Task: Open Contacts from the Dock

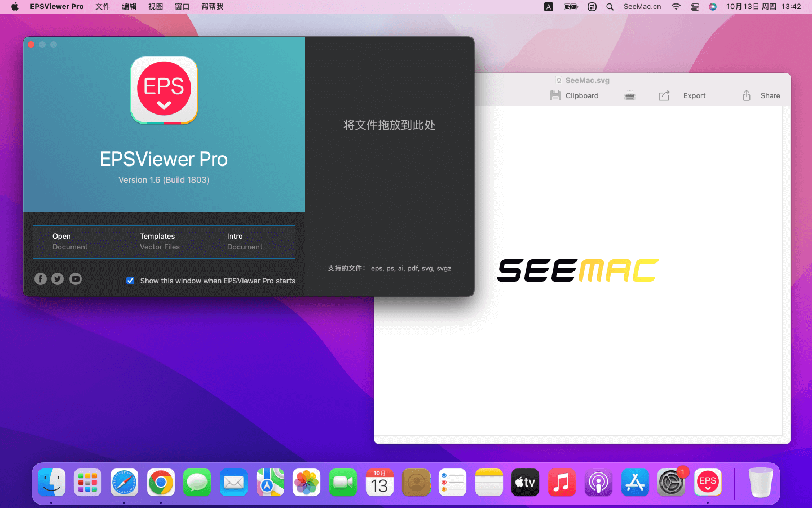Action: pos(416,483)
